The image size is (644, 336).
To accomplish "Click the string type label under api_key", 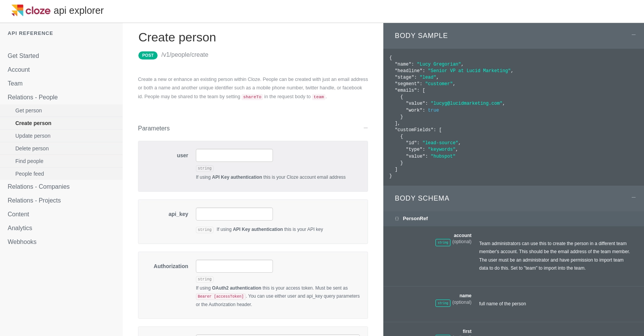I will click(x=205, y=230).
